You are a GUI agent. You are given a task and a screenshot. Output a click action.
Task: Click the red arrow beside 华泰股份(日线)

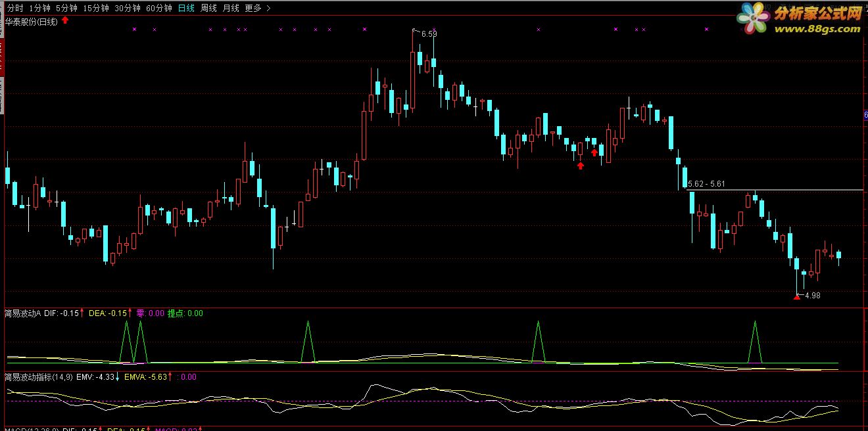point(65,20)
